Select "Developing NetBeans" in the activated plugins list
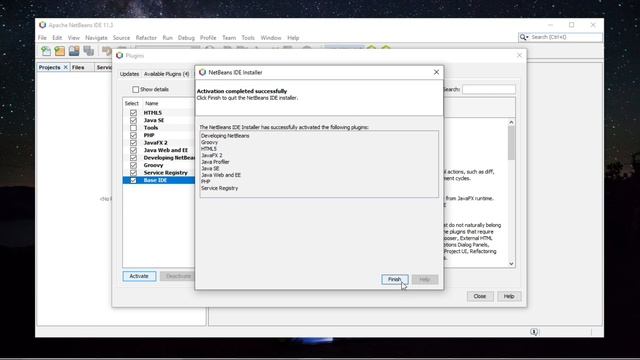Viewport: 640px width, 360px height. pyautogui.click(x=225, y=136)
